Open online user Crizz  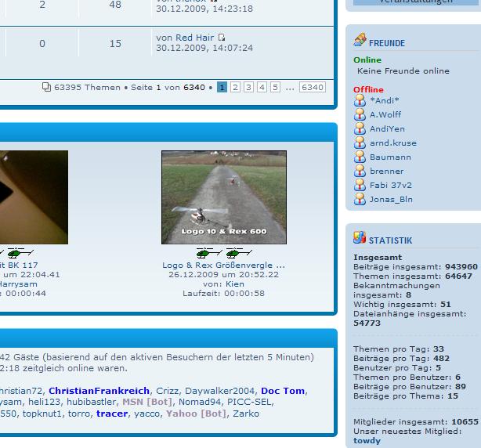pos(167,391)
